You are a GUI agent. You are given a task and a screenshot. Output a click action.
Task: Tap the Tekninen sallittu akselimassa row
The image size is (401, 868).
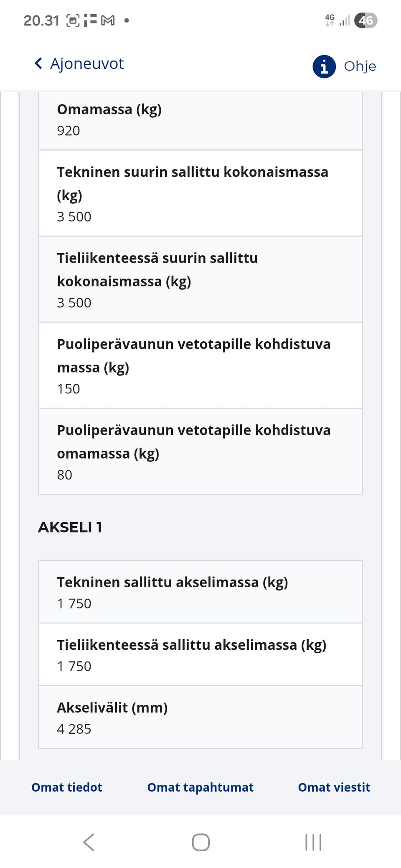tap(200, 592)
